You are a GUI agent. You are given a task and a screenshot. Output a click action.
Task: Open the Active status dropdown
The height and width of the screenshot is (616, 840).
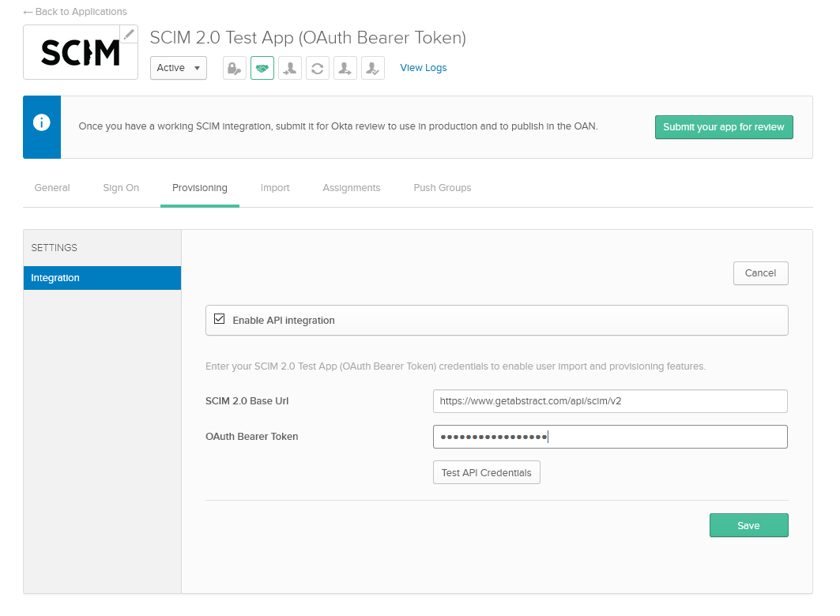179,68
